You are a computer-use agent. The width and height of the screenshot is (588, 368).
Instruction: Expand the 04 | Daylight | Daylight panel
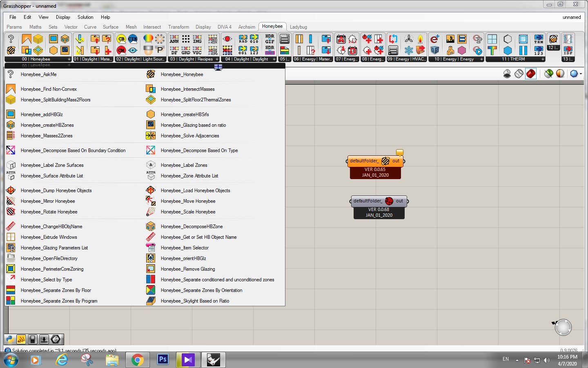[x=274, y=59]
